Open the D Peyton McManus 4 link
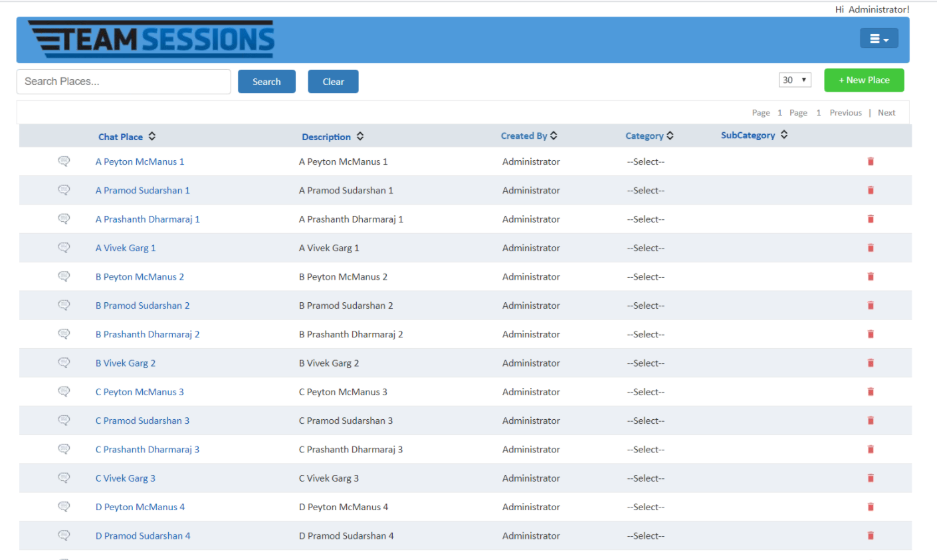937x560 pixels. pos(140,507)
